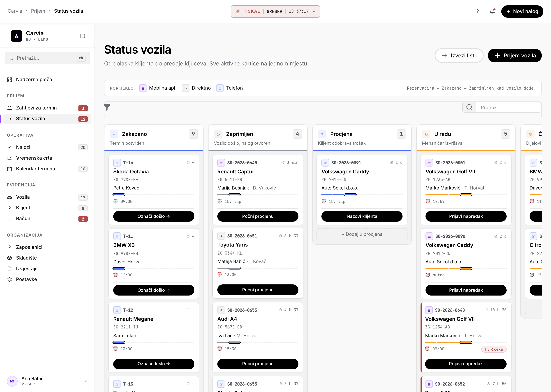
Task: Click Počni procjenu on Toyota Yaris card
Action: [x=258, y=290]
